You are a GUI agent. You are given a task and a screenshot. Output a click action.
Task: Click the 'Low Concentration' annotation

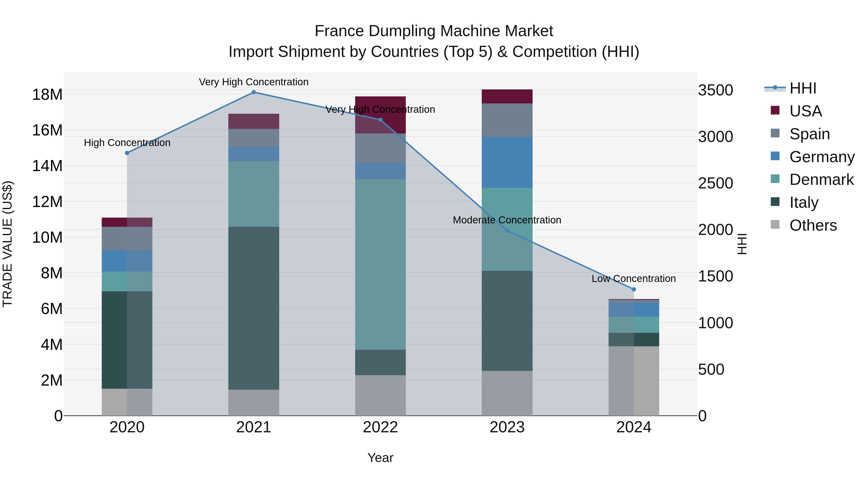634,279
